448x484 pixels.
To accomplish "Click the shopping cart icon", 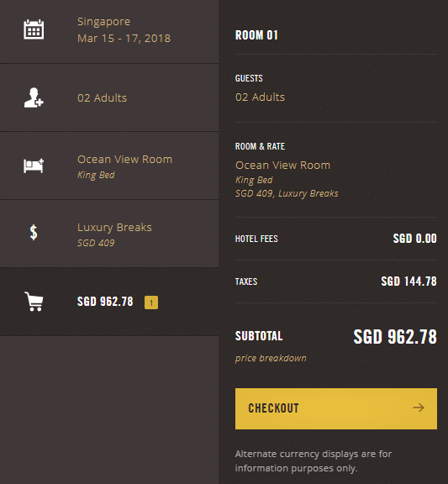I will pos(34,302).
